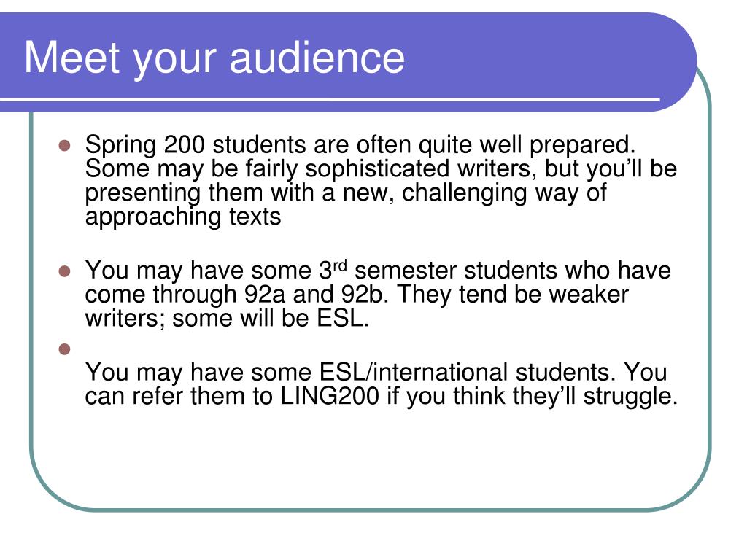This screenshot has width=747, height=560.
Task: Click the word 'prepared.' in first line
Action: pyautogui.click(x=583, y=146)
